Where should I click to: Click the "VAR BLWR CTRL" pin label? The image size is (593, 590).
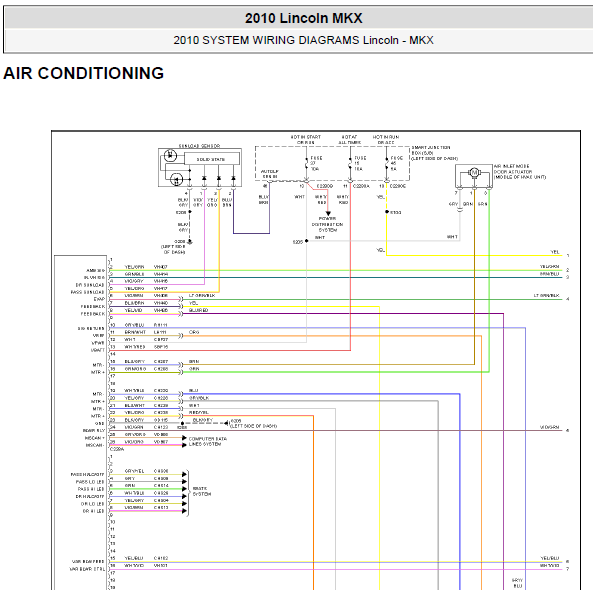click(x=87, y=569)
